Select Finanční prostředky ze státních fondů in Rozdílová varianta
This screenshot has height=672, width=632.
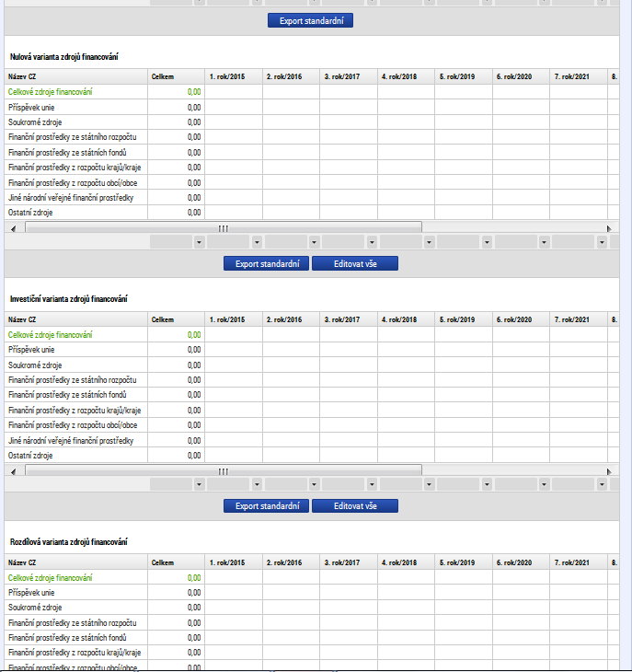[x=312, y=638]
